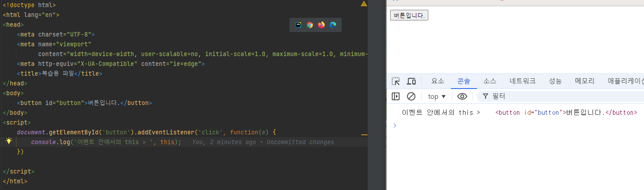The width and height of the screenshot is (644, 190).
Task: Click the opening <script> tag line in editor
Action: 17,122
